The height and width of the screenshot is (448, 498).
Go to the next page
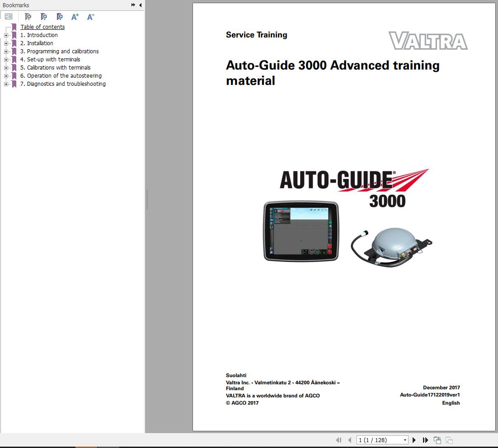[414, 440]
